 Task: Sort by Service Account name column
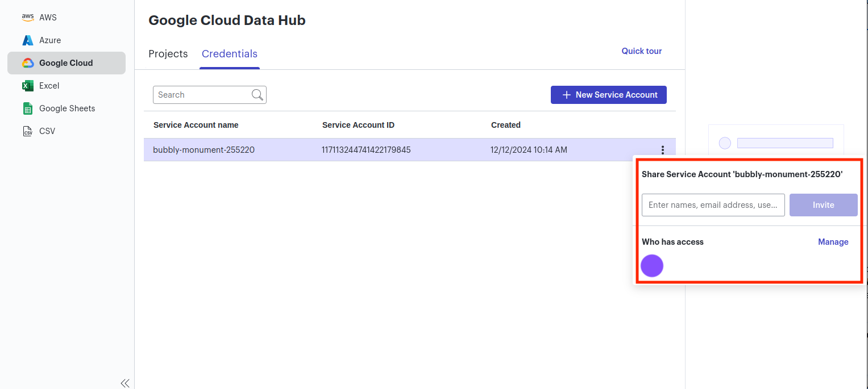(196, 125)
